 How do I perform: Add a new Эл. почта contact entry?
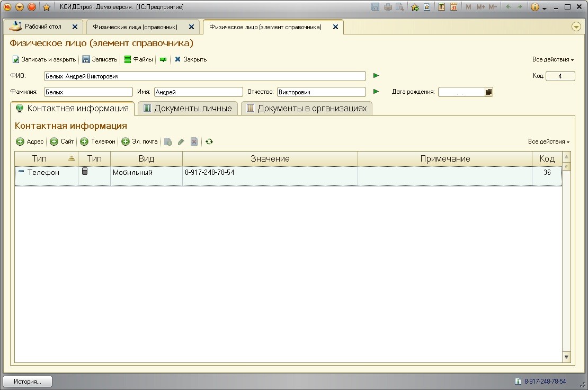coord(140,141)
